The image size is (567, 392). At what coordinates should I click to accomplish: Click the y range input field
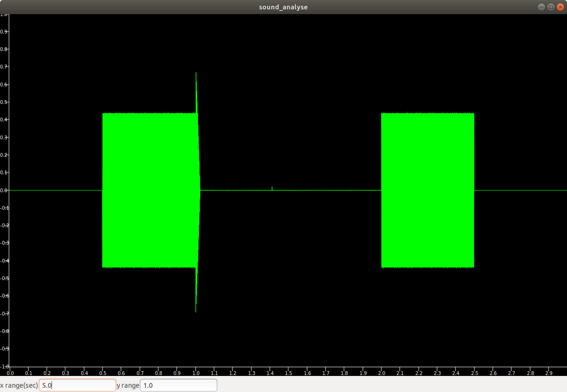click(x=178, y=385)
